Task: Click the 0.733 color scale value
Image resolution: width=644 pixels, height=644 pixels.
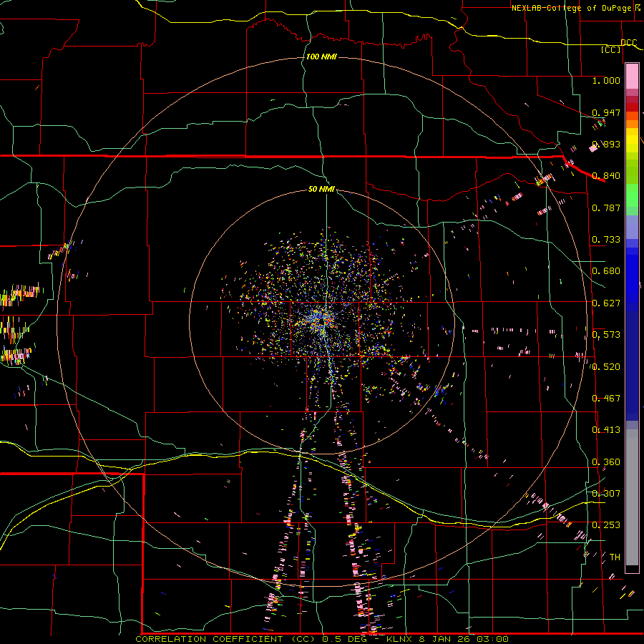Action: point(606,240)
